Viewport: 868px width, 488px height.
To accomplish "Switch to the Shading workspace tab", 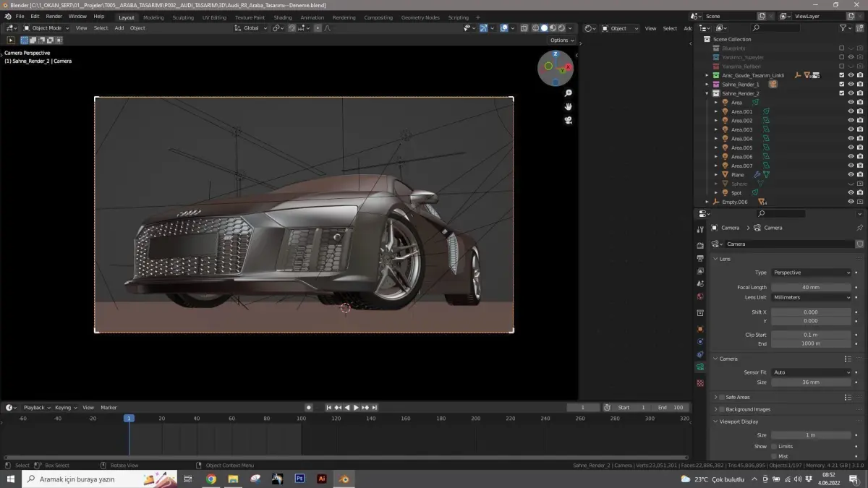I will click(x=283, y=17).
